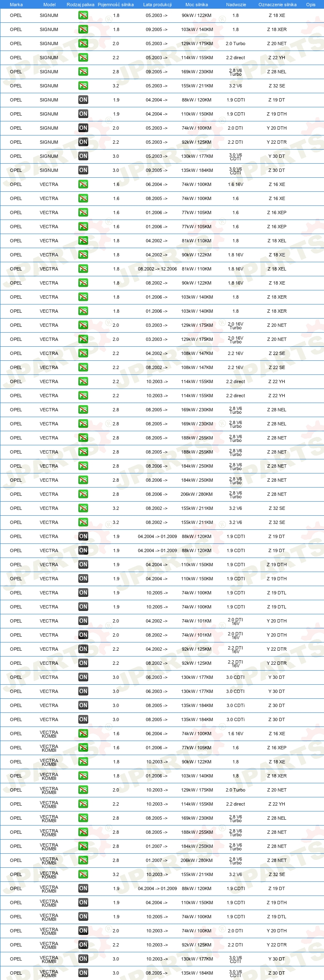Viewport: 324px width, 980px height.
Task: Click diesel ON icon for VECTRA KOMBI Z 19 DTL
Action: tap(83, 917)
